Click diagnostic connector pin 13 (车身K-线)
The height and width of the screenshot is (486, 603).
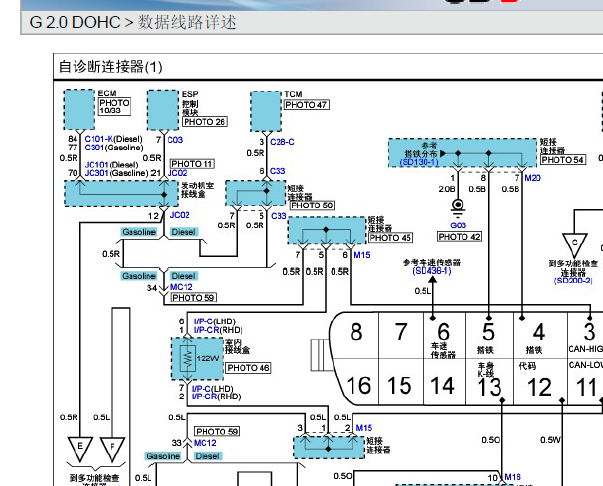point(489,382)
